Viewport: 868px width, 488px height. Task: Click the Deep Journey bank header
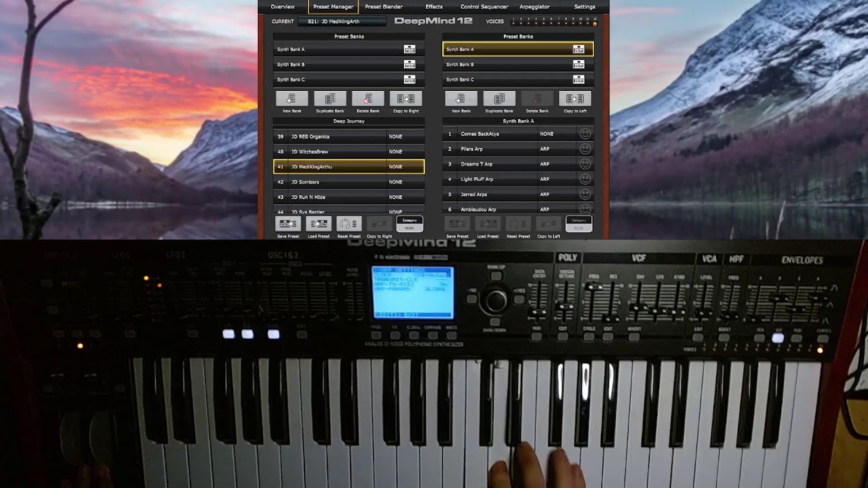coord(349,121)
